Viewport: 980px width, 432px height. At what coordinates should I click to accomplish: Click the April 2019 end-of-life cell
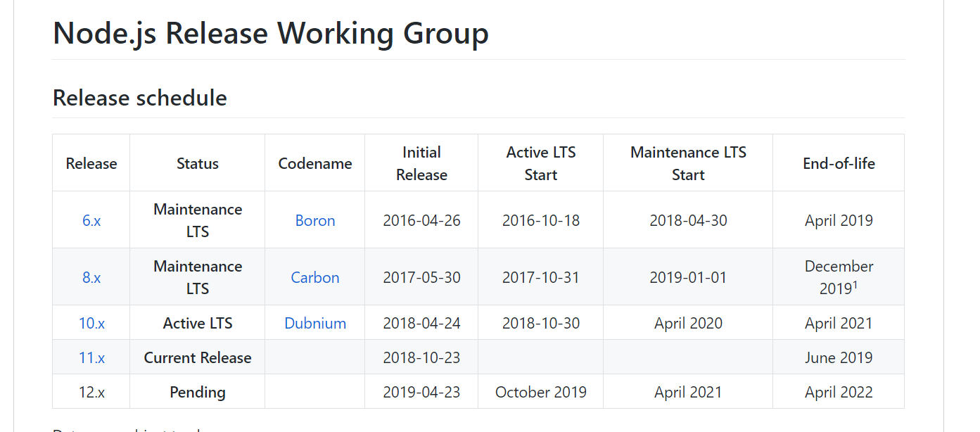[x=839, y=220]
